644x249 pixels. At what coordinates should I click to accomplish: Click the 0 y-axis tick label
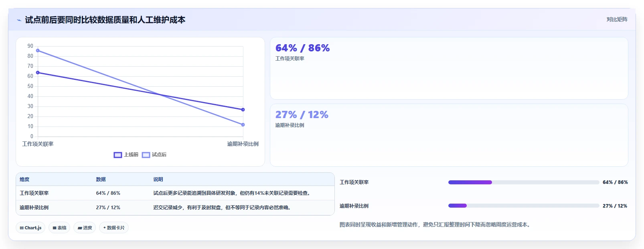point(32,137)
